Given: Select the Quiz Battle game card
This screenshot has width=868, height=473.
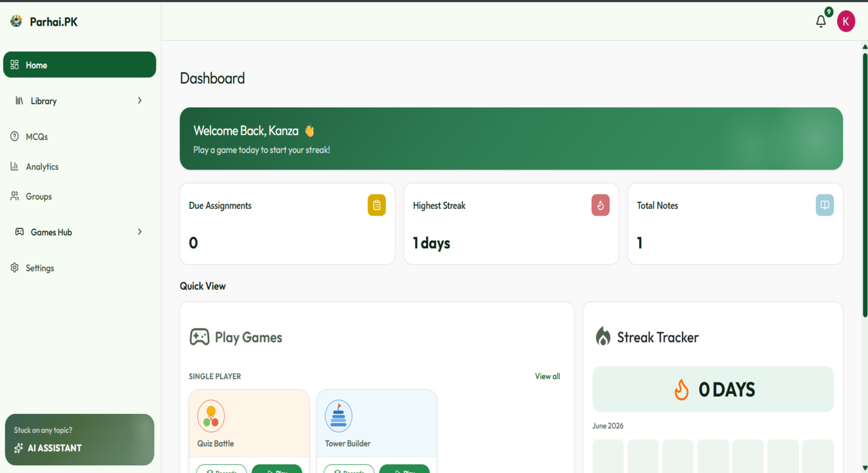Looking at the screenshot, I should click(249, 431).
